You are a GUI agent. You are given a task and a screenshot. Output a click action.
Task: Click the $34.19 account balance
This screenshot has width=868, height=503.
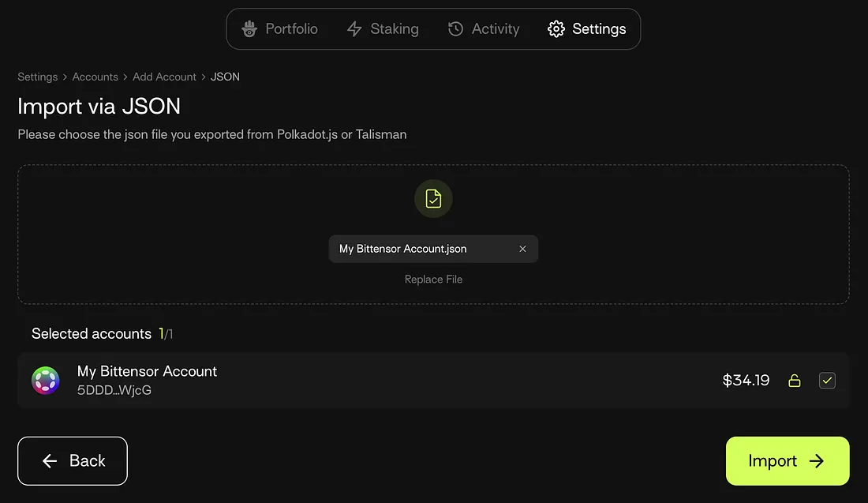(746, 381)
